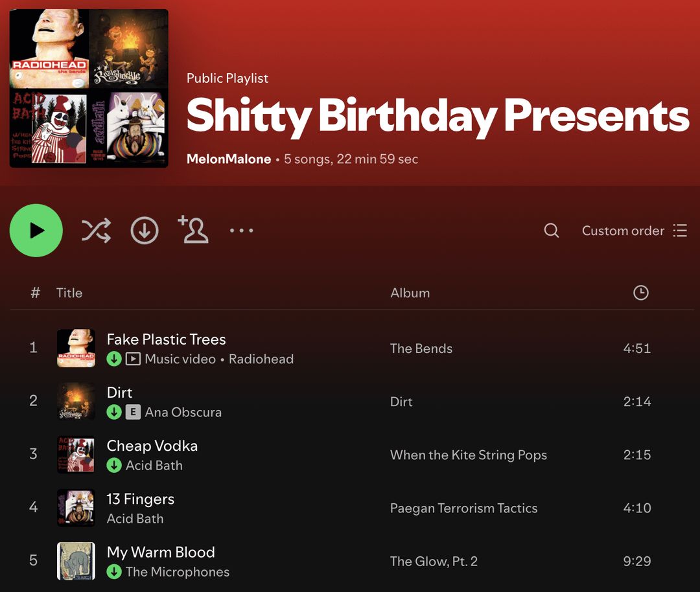The width and height of the screenshot is (700, 592).
Task: Select the Cheap Vodka song title
Action: pyautogui.click(x=152, y=446)
